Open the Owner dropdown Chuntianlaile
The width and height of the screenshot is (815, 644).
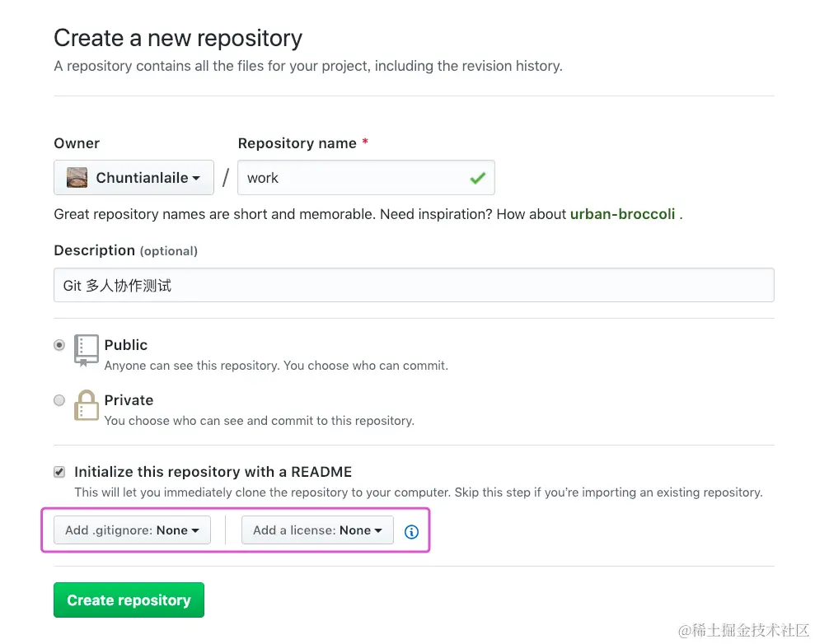coord(133,178)
